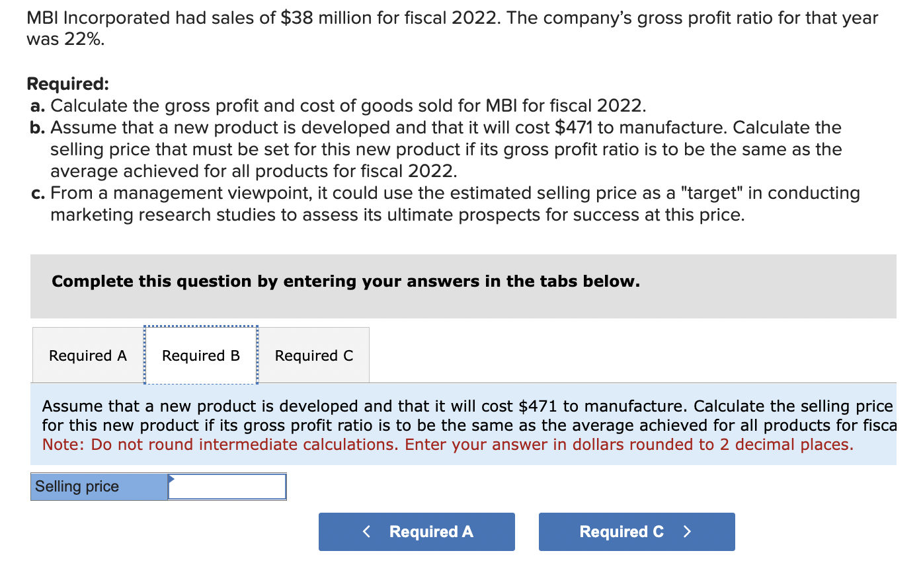The height and width of the screenshot is (588, 923).
Task: Click the Selling price label cell
Action: [x=99, y=487]
